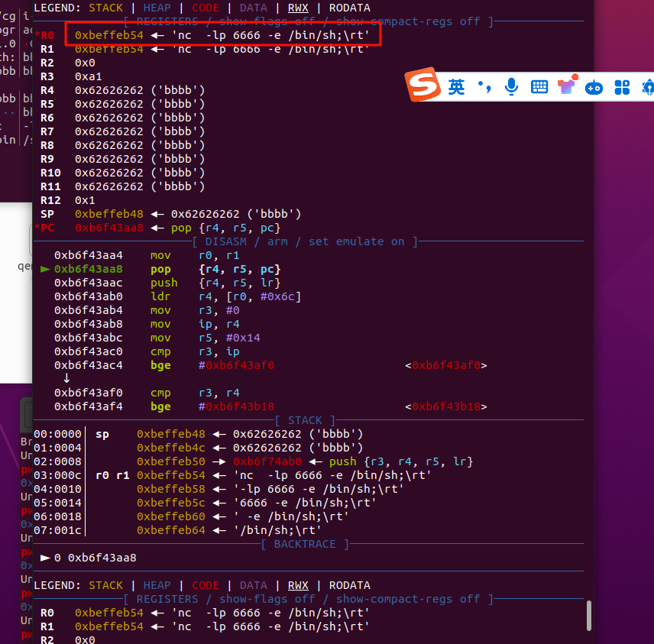The image size is (654, 644).
Task: Click R12 register value 0x1
Action: pyautogui.click(x=85, y=201)
